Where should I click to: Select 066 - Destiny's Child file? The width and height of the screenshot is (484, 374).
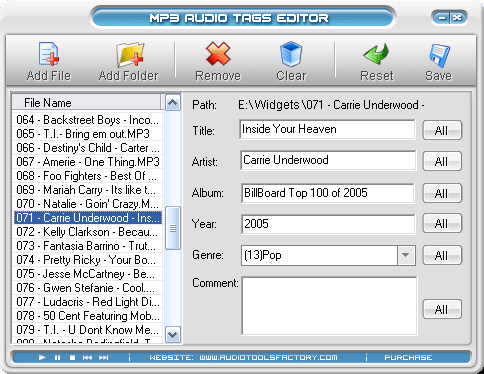point(88,148)
